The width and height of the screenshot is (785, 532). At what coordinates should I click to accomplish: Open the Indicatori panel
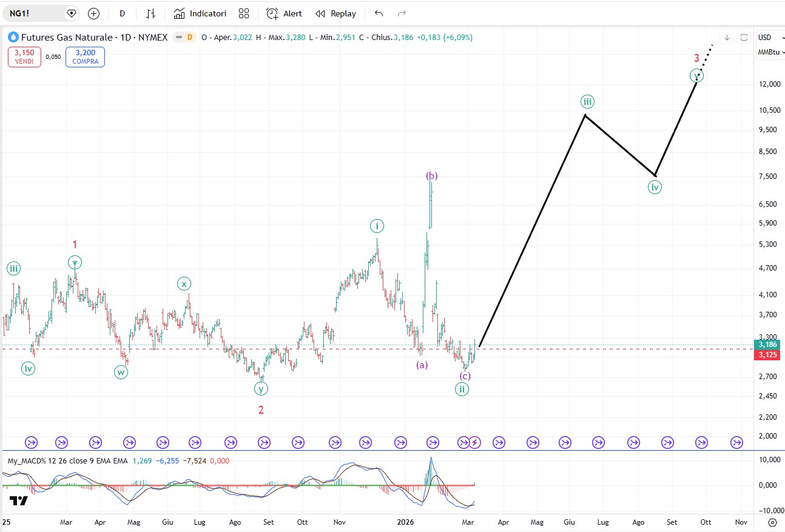[200, 13]
